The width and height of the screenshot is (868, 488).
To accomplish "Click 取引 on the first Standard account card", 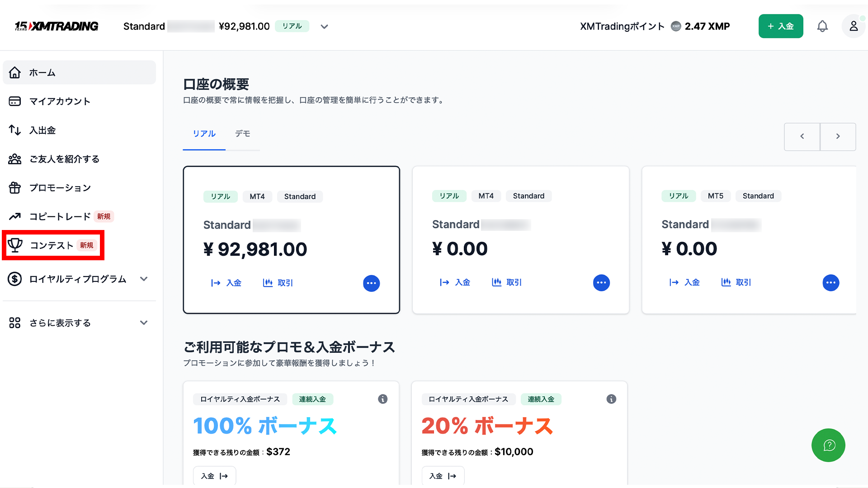I will [x=278, y=283].
